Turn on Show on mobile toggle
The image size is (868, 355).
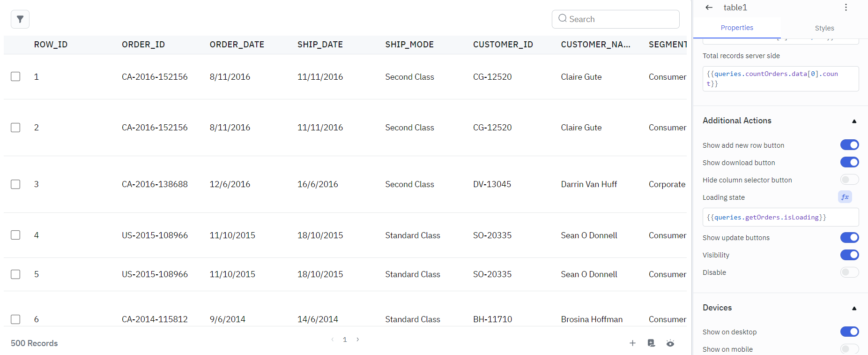pos(849,349)
